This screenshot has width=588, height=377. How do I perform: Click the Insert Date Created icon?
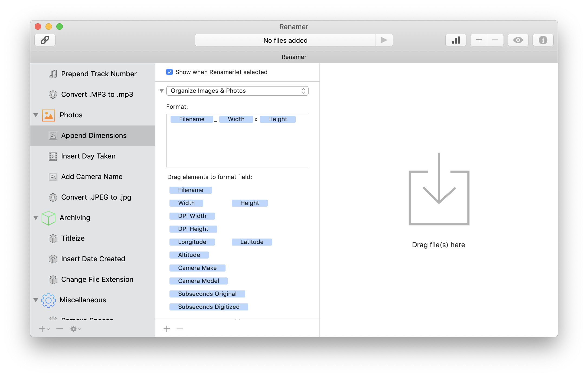point(53,259)
